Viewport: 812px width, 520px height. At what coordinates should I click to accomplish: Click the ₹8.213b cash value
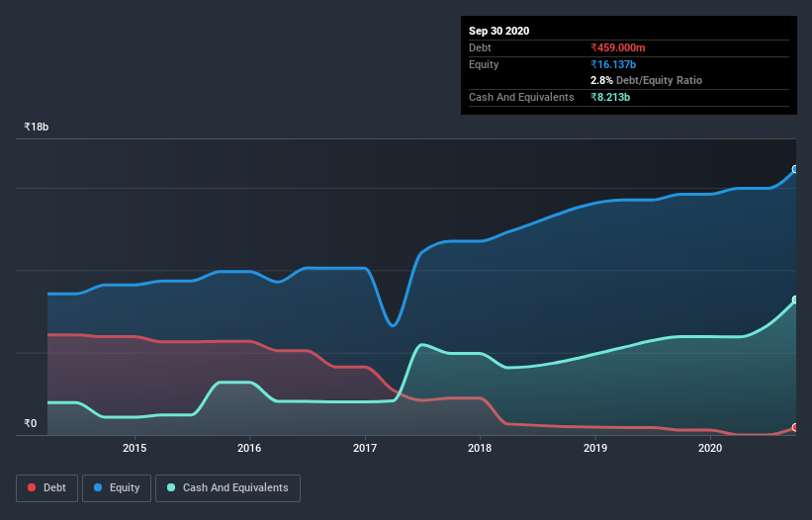coord(610,97)
